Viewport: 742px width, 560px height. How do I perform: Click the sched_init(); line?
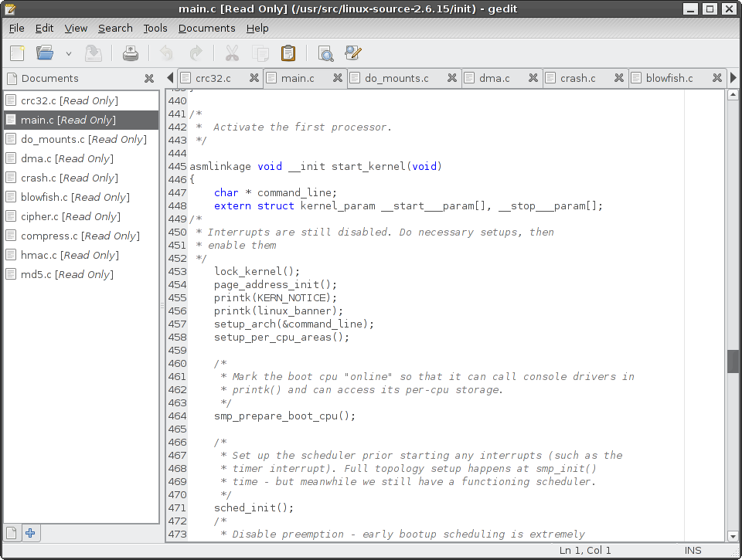pyautogui.click(x=254, y=508)
